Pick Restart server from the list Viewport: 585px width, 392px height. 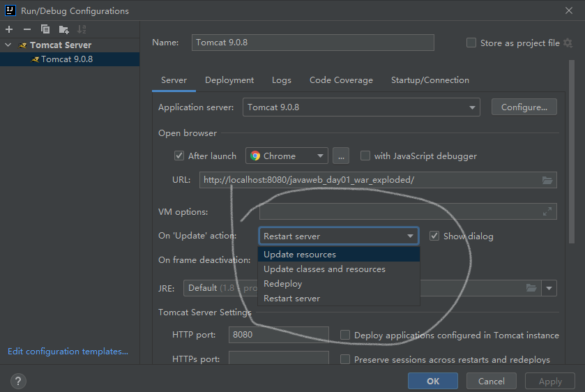coord(339,299)
